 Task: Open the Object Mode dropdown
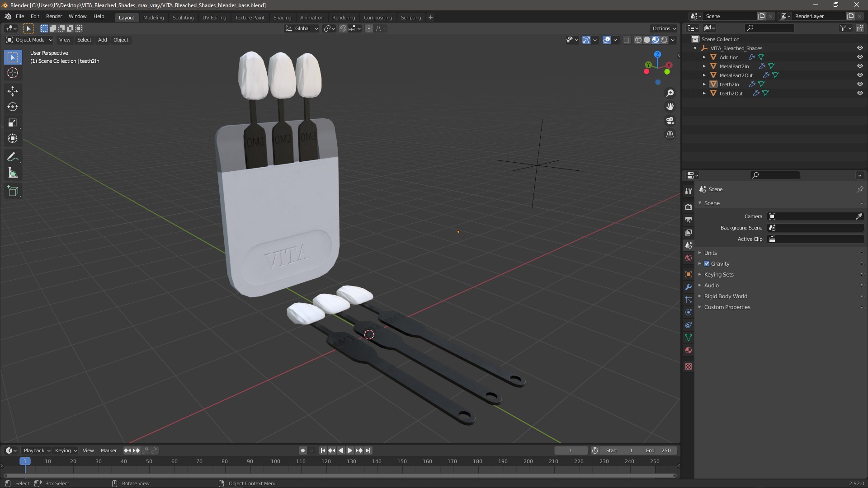pos(29,40)
